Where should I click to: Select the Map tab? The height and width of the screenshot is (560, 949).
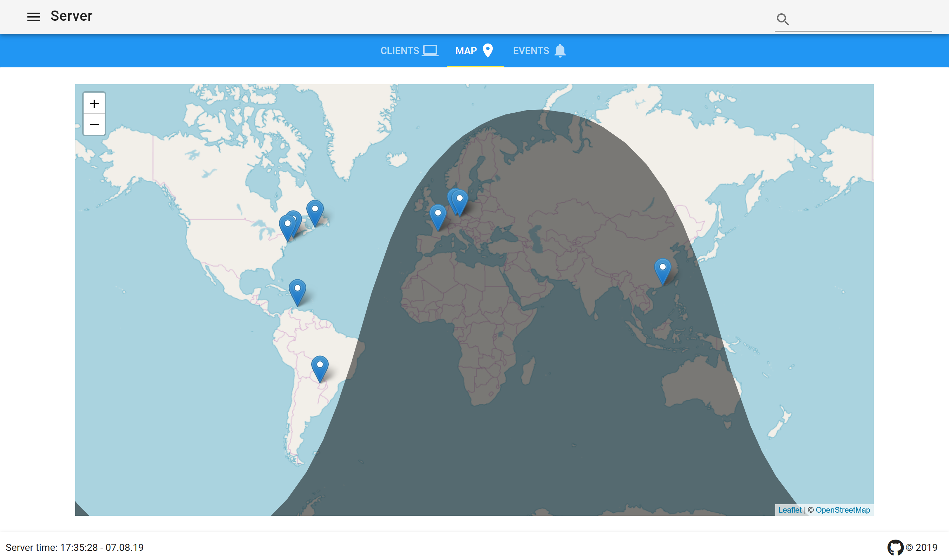[x=475, y=51]
